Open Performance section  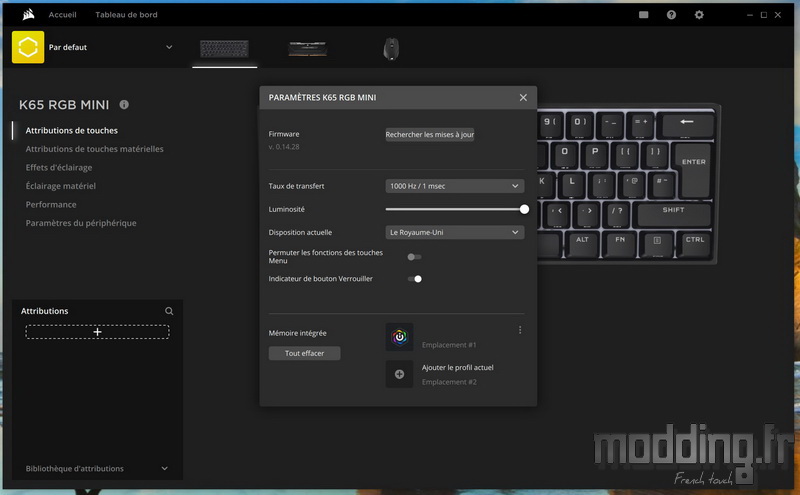pyautogui.click(x=51, y=205)
